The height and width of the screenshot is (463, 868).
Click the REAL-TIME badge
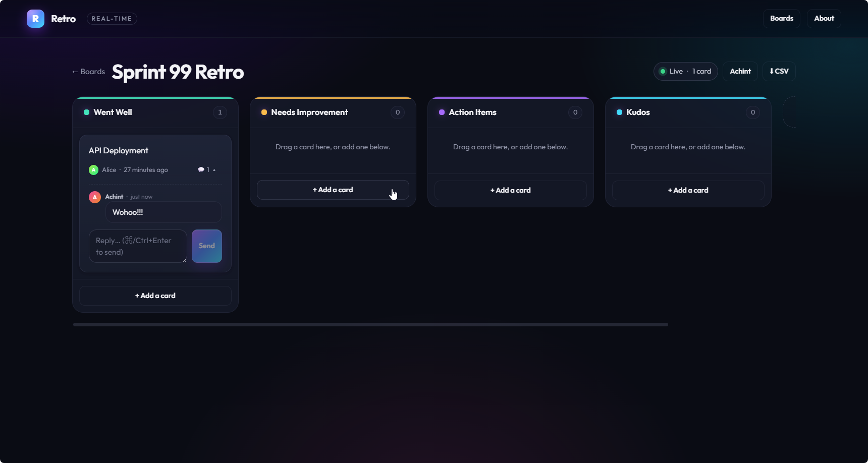[x=112, y=19]
